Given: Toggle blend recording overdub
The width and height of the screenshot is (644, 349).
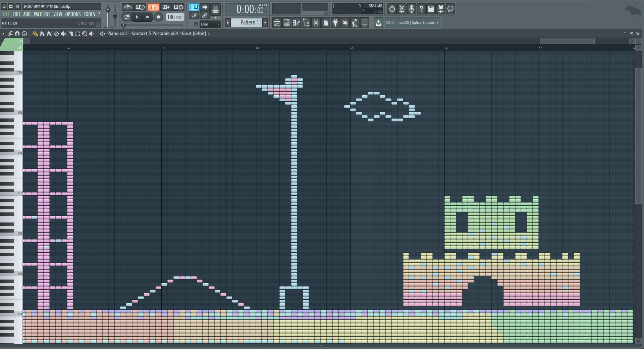Looking at the screenshot, I should [166, 7].
